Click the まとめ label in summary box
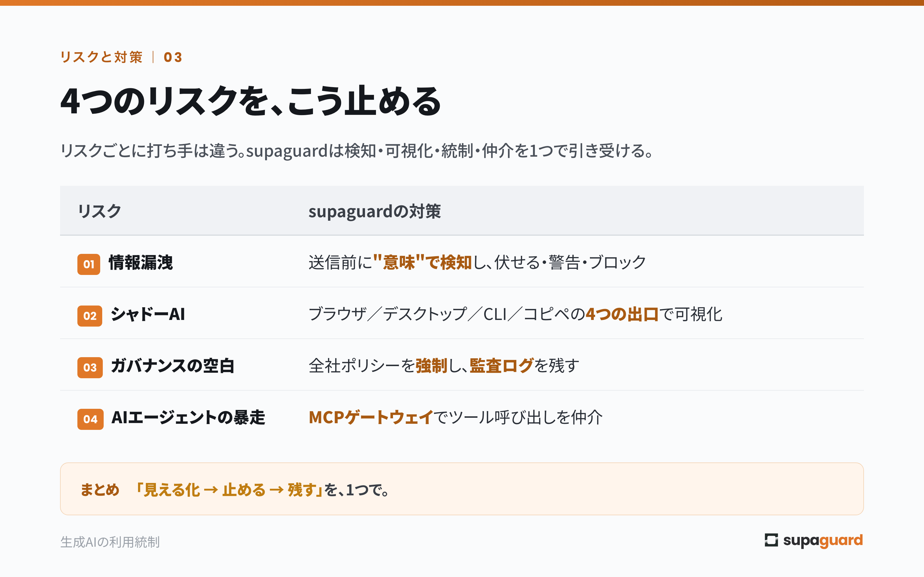This screenshot has height=577, width=924. point(100,490)
